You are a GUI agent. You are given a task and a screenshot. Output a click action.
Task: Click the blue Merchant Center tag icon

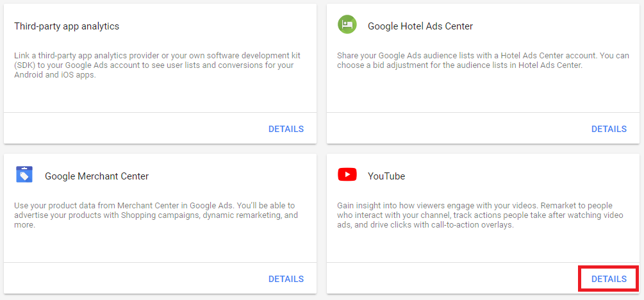[x=24, y=174]
